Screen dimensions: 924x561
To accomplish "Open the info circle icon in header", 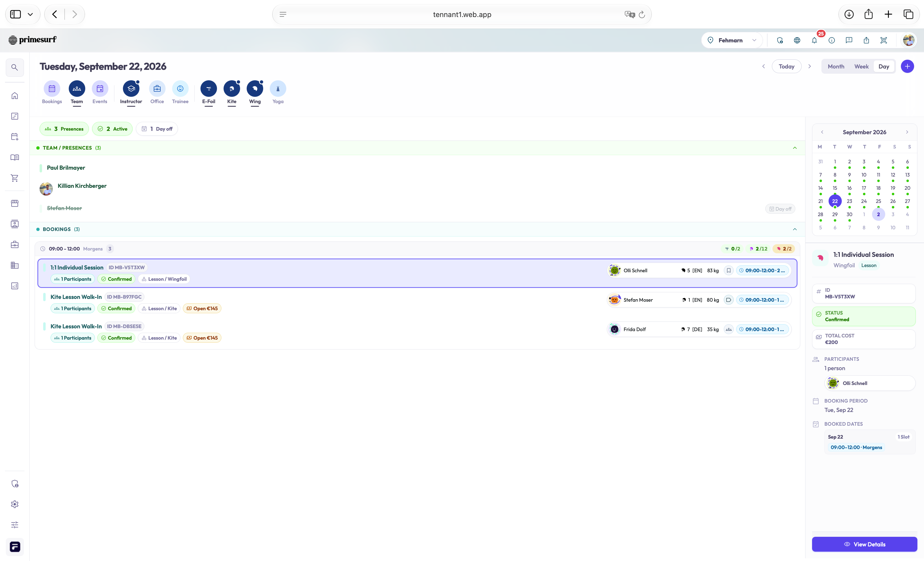I will pos(831,40).
